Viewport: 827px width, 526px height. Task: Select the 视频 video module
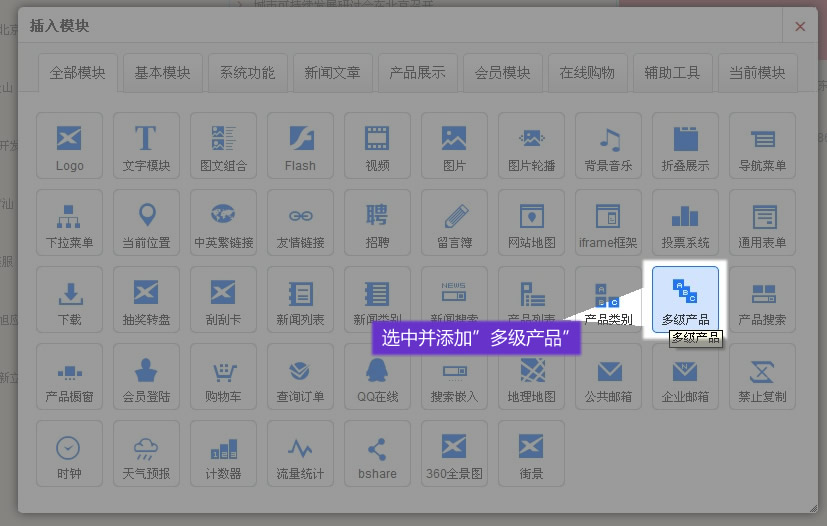pyautogui.click(x=377, y=145)
